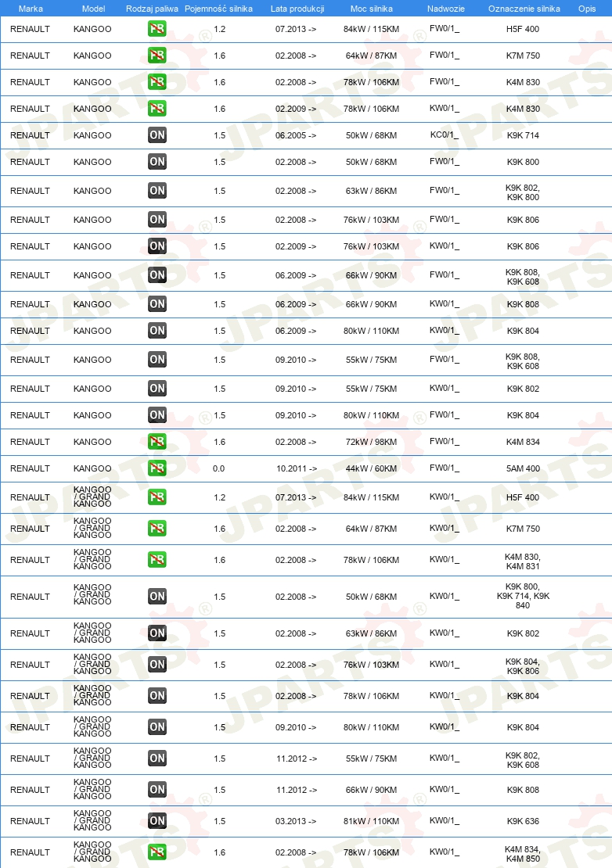Viewport: 612px width, 868px height.
Task: Click petrol icon in 'K4M 834, K4M 850' row
Action: [x=157, y=852]
